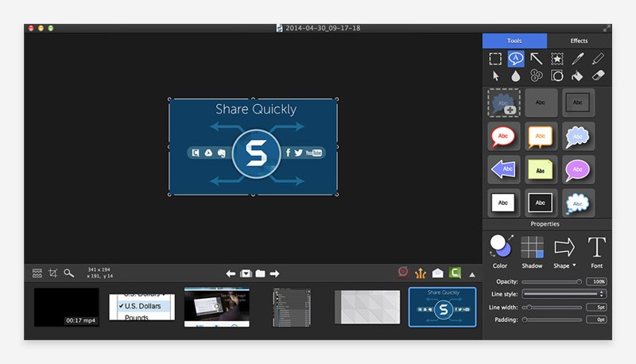Adjust the Opacity slider

click(553, 281)
